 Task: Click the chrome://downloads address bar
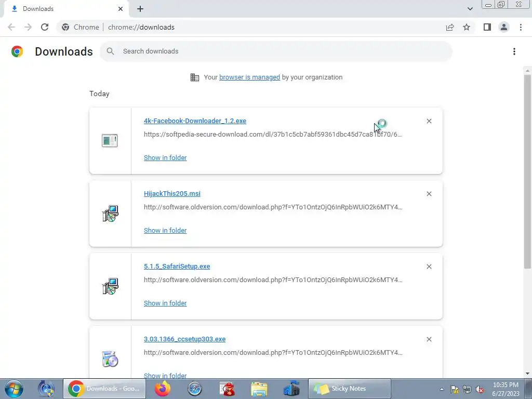141,27
